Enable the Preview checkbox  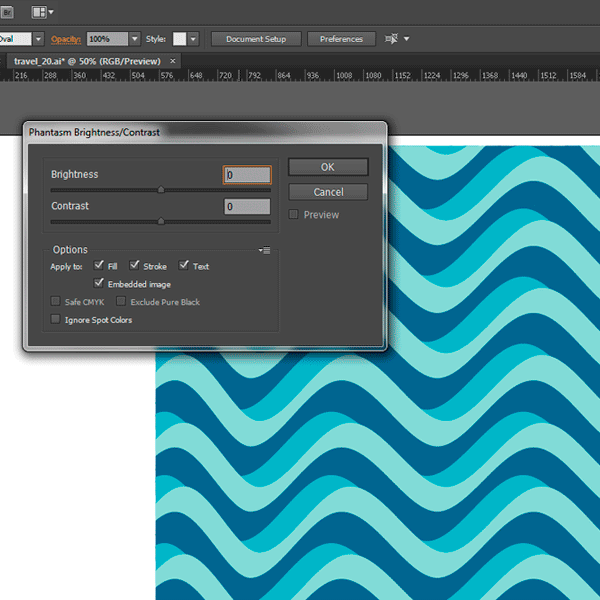click(293, 214)
